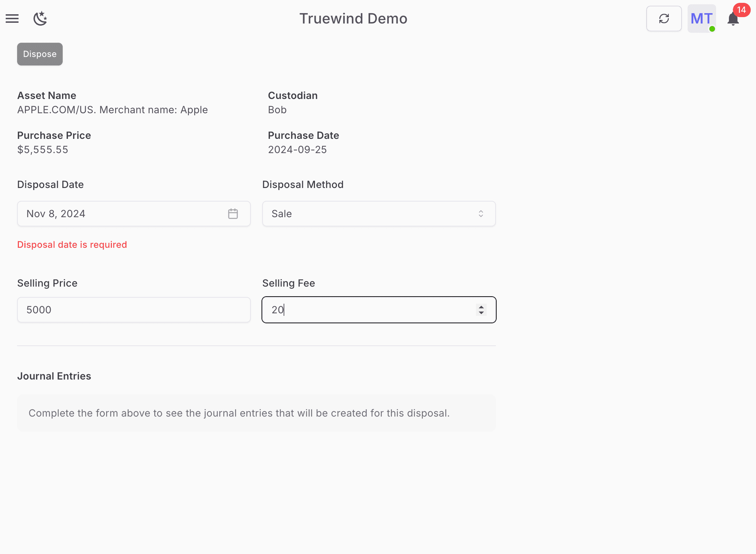This screenshot has width=756, height=554.
Task: Click the Journal Entries section heading
Action: coord(54,376)
